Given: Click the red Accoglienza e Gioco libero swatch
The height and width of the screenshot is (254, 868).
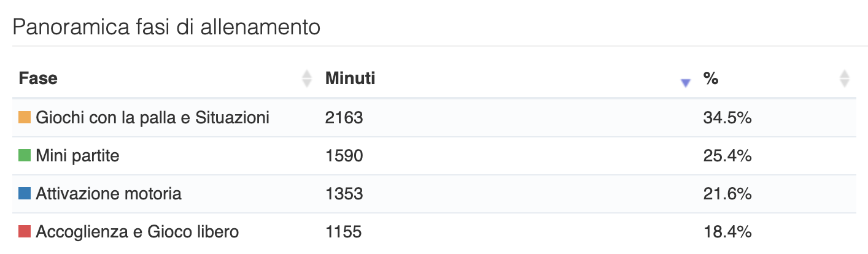Looking at the screenshot, I should tap(25, 232).
